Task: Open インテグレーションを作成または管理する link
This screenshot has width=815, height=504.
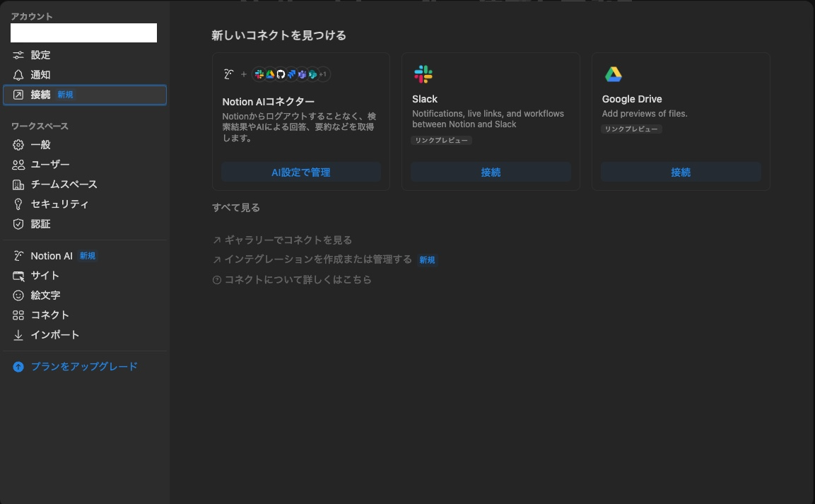Action: [318, 259]
